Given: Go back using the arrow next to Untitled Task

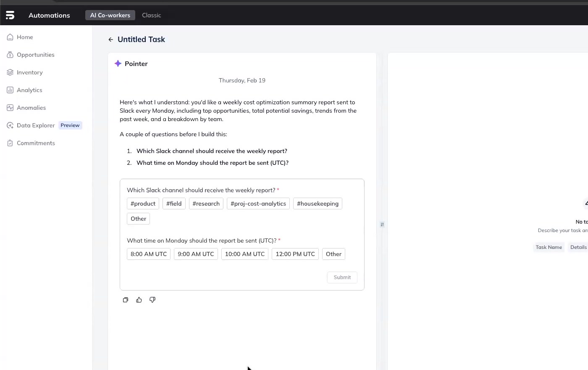Looking at the screenshot, I should [x=110, y=39].
